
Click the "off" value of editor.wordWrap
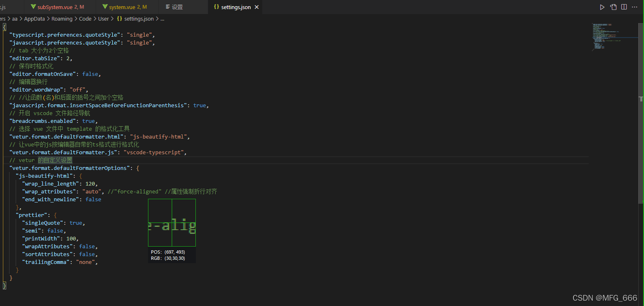78,89
